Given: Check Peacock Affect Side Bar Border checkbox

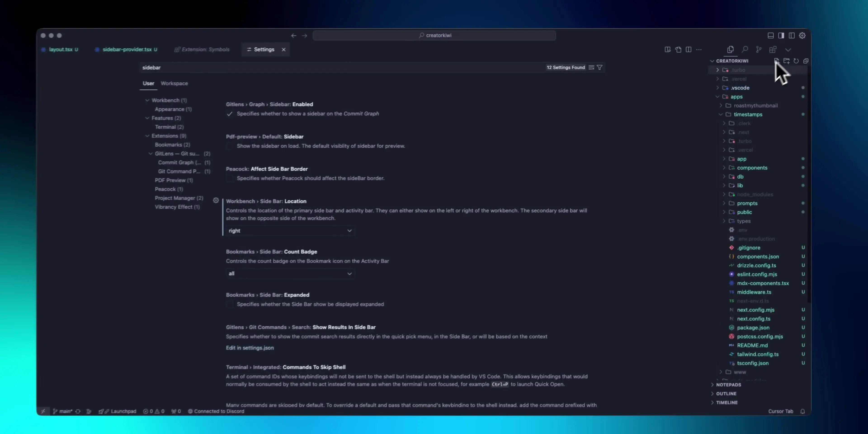Looking at the screenshot, I should click(230, 178).
